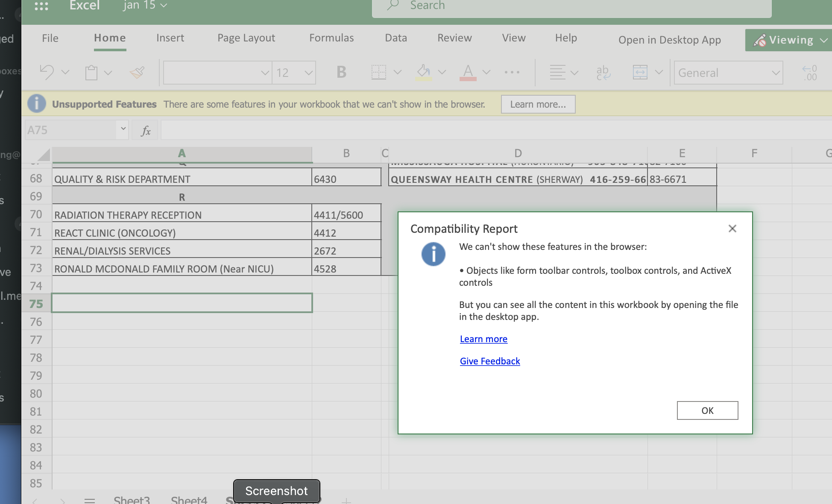This screenshot has width=832, height=504.
Task: Open the File menu
Action: pyautogui.click(x=50, y=38)
